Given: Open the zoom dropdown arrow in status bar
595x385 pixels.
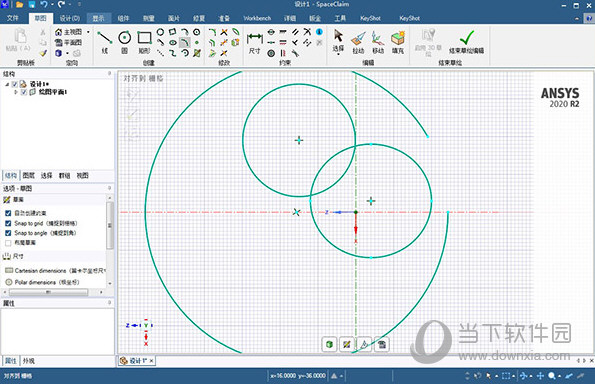Looking at the screenshot, I should pos(559,376).
